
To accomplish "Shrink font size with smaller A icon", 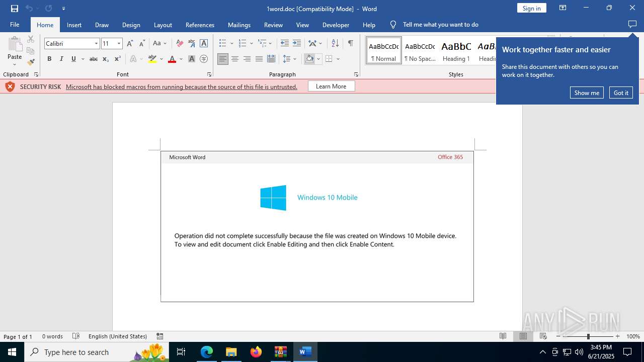I will pyautogui.click(x=142, y=43).
